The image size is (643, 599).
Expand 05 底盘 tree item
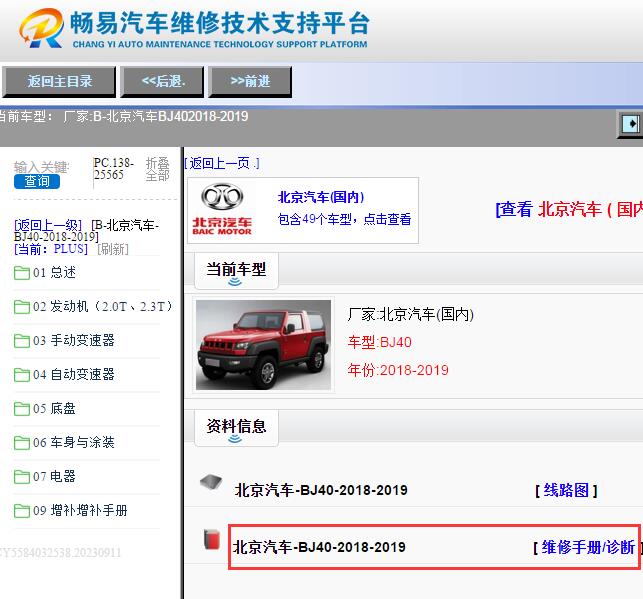55,409
